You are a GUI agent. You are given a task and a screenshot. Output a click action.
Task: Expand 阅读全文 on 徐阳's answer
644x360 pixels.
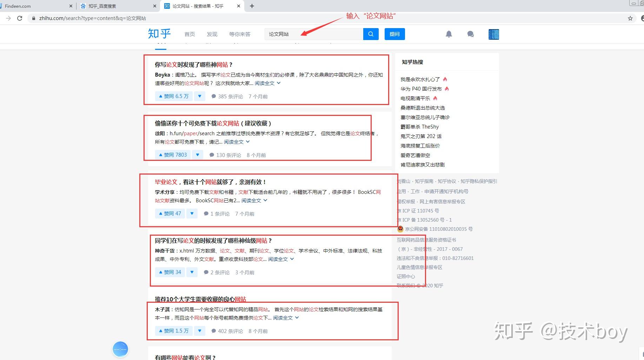[x=237, y=142]
